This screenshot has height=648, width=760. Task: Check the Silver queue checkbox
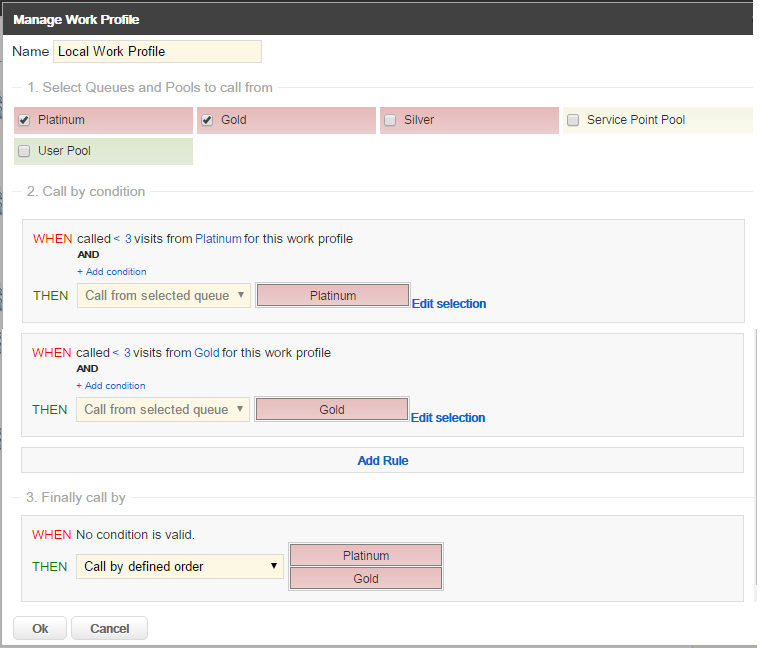(x=390, y=120)
